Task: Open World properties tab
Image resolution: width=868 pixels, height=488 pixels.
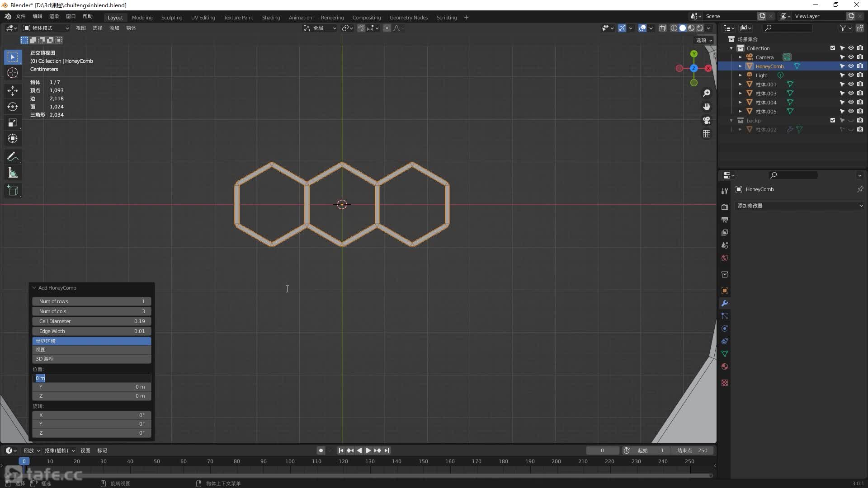Action: coord(725,258)
